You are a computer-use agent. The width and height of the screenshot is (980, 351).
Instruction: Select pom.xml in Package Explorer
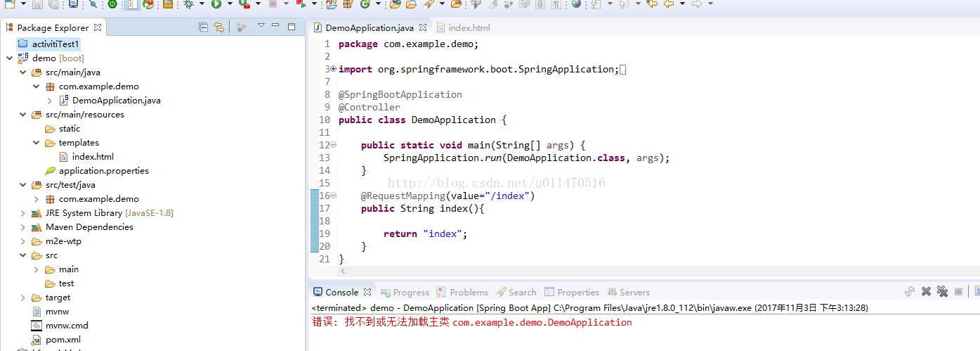[56, 340]
